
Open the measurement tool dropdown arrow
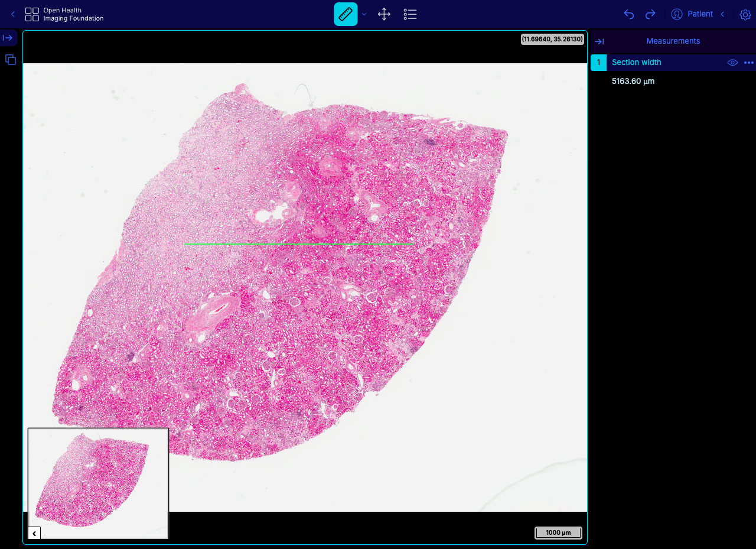coord(364,14)
